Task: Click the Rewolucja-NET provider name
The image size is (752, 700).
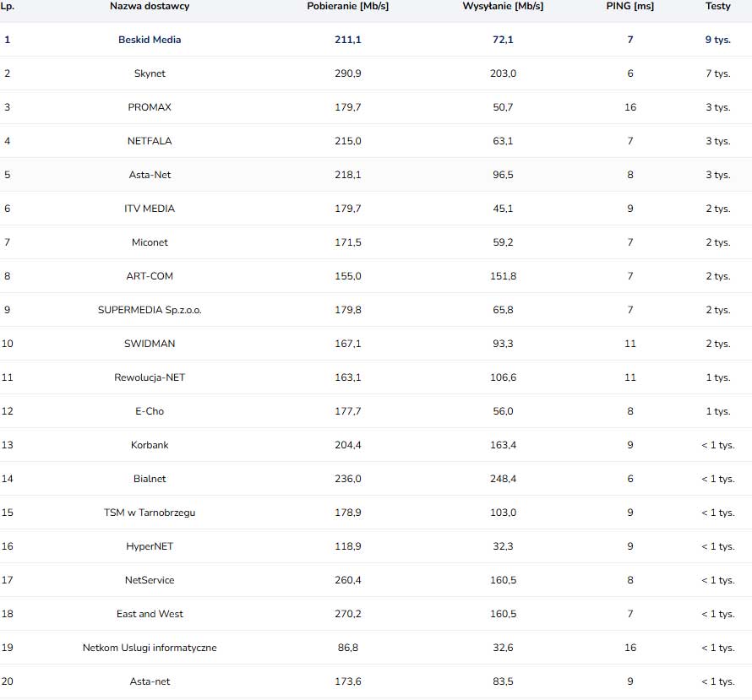Action: [x=150, y=377]
